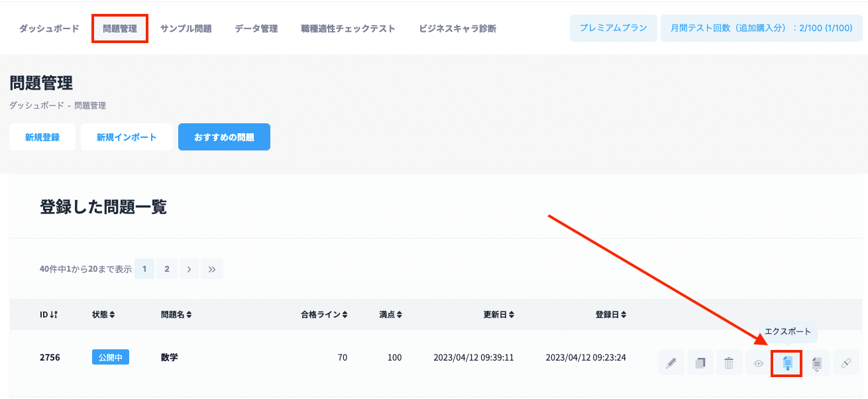Go to the データ管理 tab
The height and width of the screenshot is (399, 868).
pos(256,28)
